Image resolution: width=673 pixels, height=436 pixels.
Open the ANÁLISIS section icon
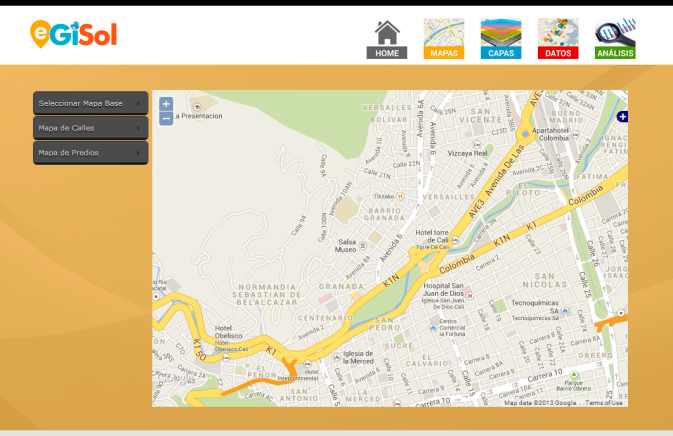click(615, 39)
